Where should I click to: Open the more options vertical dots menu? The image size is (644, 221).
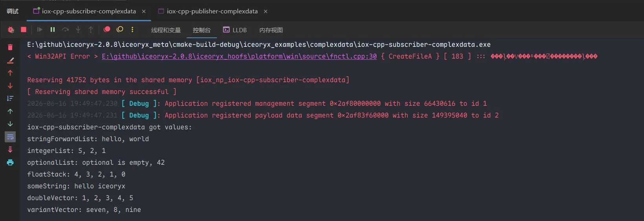pyautogui.click(x=132, y=29)
